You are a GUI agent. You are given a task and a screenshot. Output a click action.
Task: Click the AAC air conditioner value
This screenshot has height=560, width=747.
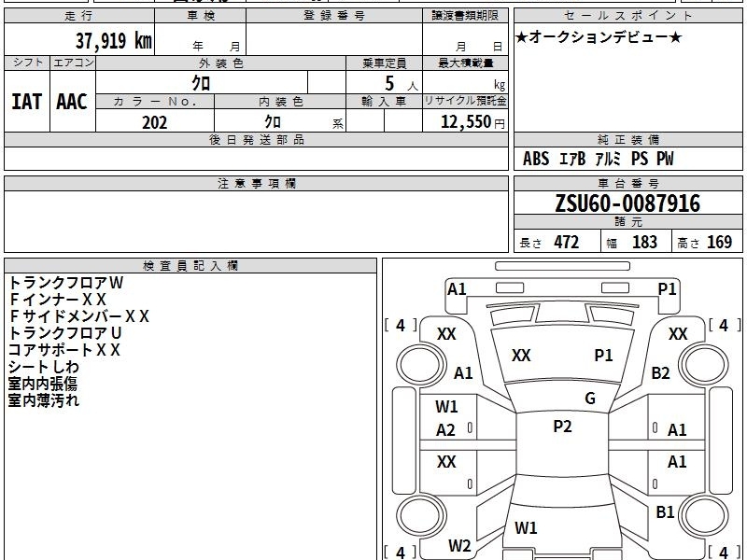[72, 102]
